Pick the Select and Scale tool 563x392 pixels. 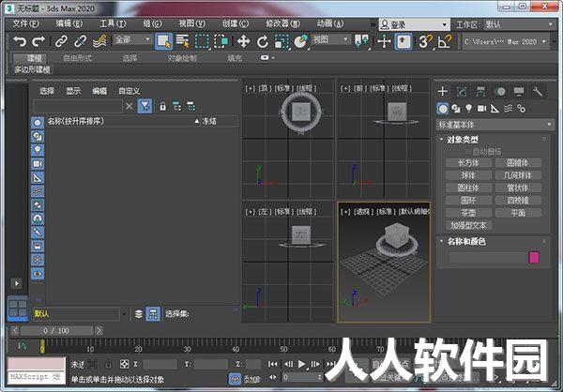pyautogui.click(x=281, y=41)
